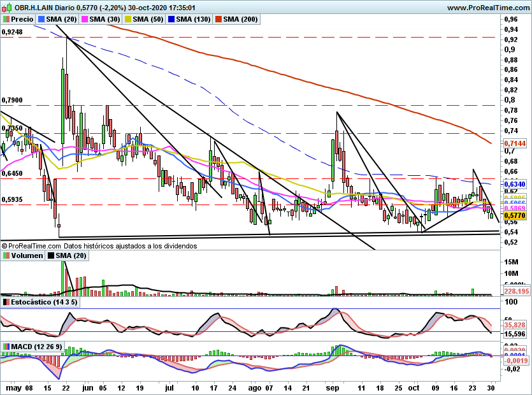Click the black volume SMA (20) icon
Viewport: 532px width, 395px height.
[x=50, y=255]
